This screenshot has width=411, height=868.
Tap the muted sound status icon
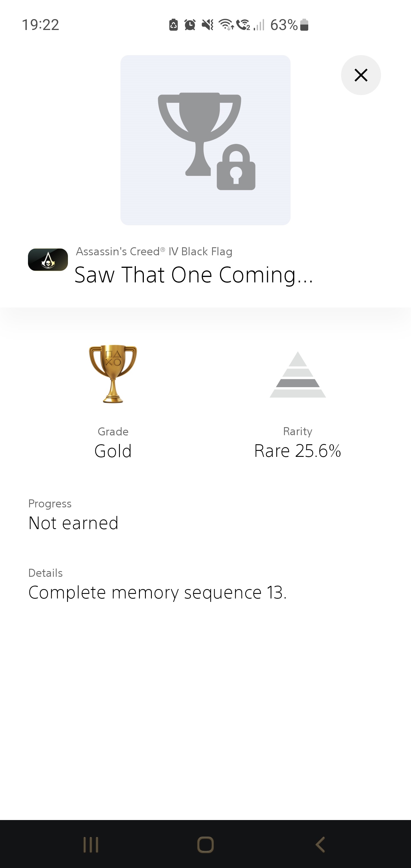[207, 25]
